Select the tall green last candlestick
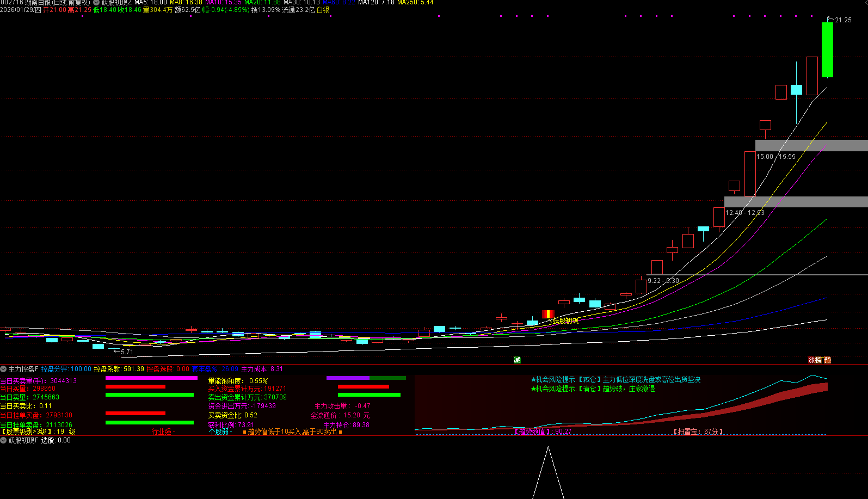 [827, 50]
